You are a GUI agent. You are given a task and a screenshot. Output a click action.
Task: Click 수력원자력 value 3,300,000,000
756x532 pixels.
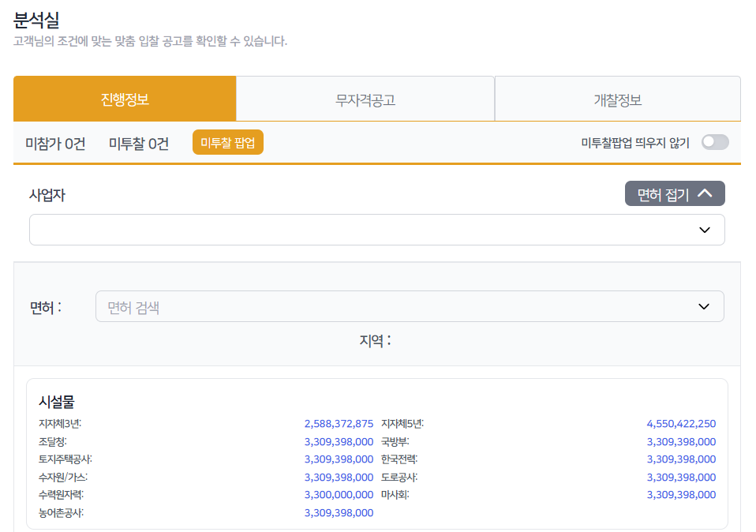tap(339, 494)
